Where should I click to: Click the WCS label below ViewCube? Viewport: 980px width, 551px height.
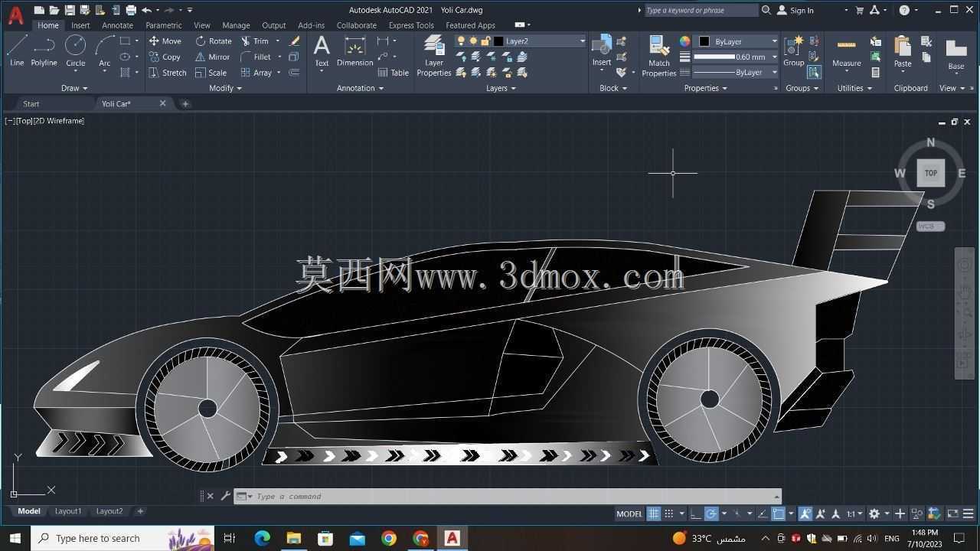click(930, 226)
